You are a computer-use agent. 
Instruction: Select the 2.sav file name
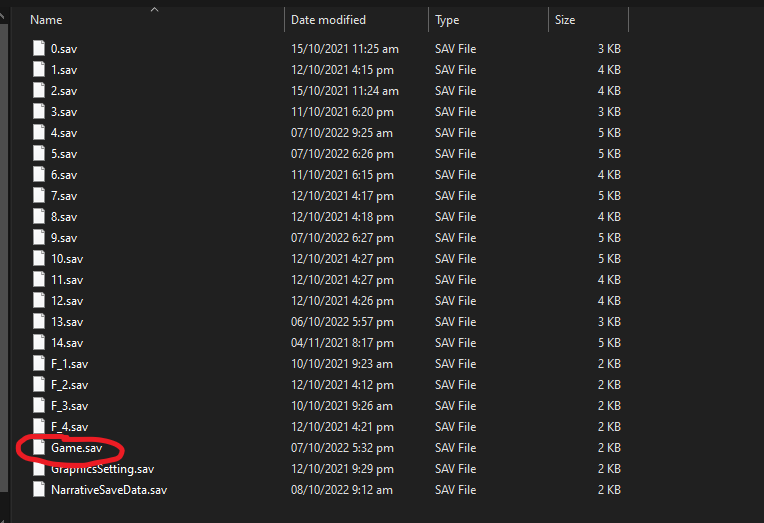click(64, 91)
